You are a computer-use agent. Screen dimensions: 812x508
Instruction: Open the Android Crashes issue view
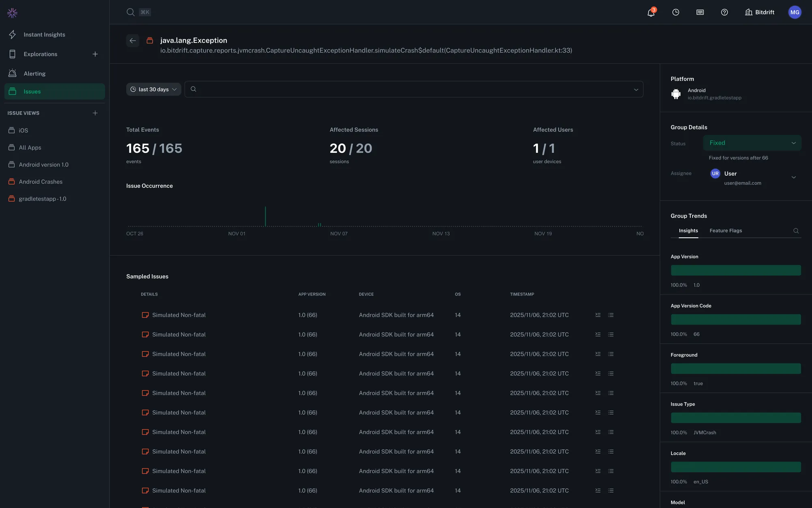(41, 182)
